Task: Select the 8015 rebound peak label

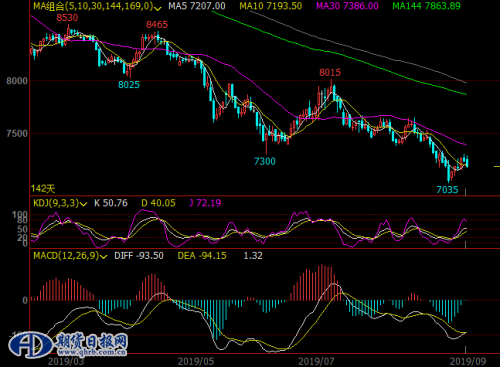Action: tap(330, 72)
